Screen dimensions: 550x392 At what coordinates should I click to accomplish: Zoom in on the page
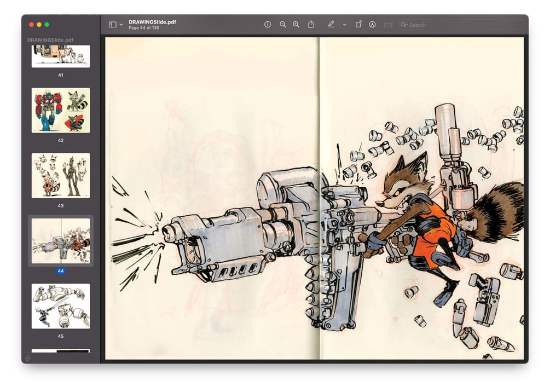pos(297,25)
